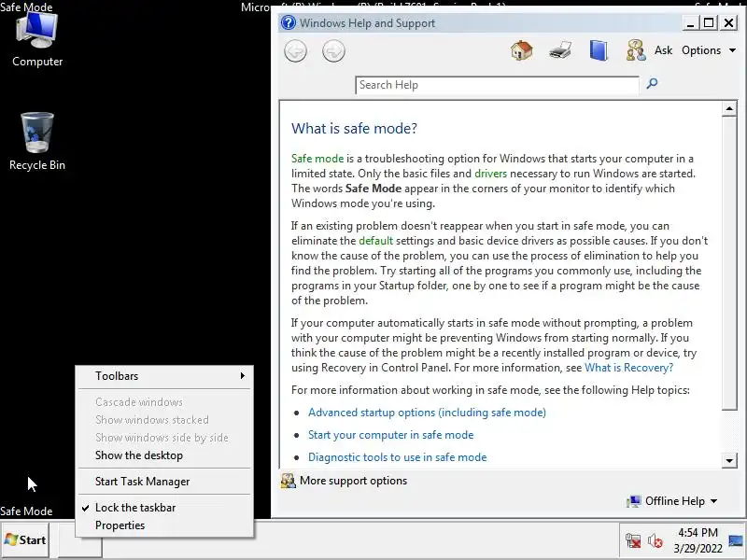
Task: Click the What is safe mode? heading
Action: tap(354, 128)
